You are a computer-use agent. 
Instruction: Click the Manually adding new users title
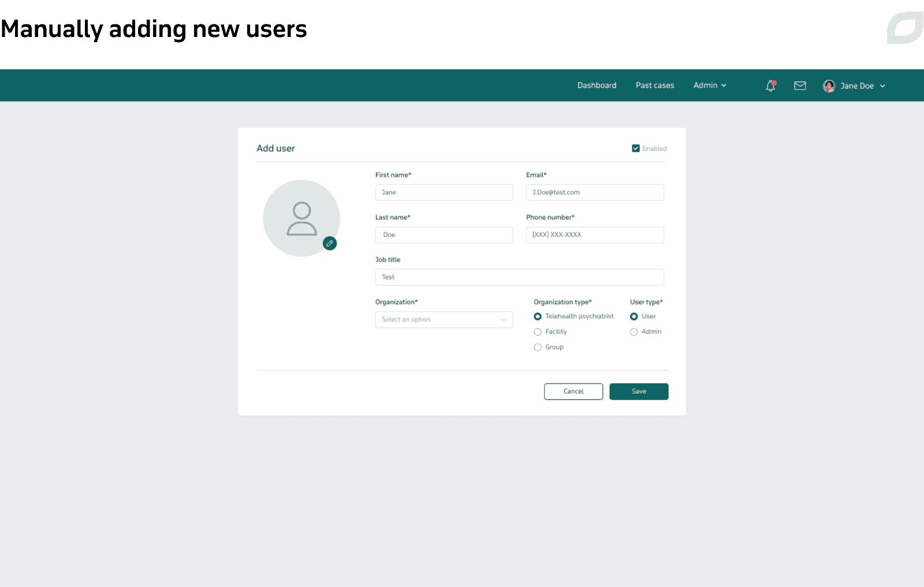pyautogui.click(x=154, y=29)
